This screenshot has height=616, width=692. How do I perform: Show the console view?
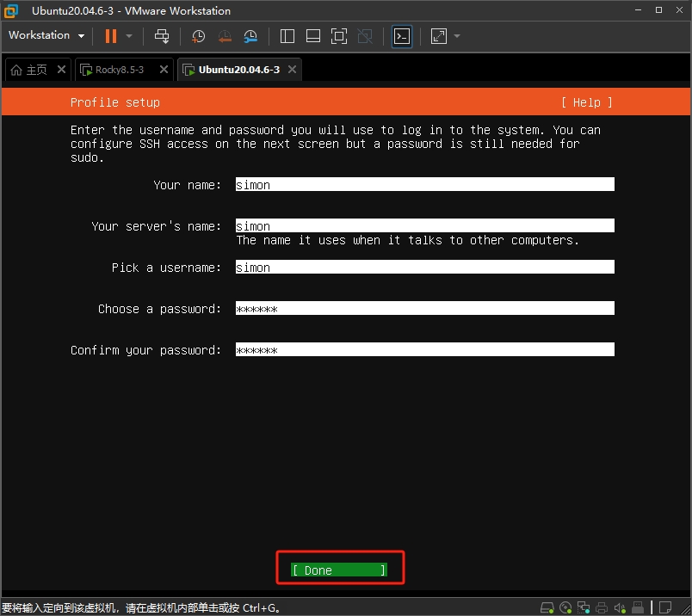[x=402, y=36]
